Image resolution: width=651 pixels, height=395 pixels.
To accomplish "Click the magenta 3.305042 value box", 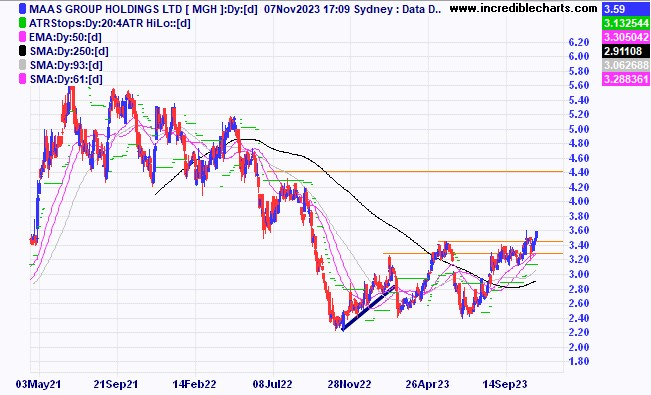I will point(625,37).
